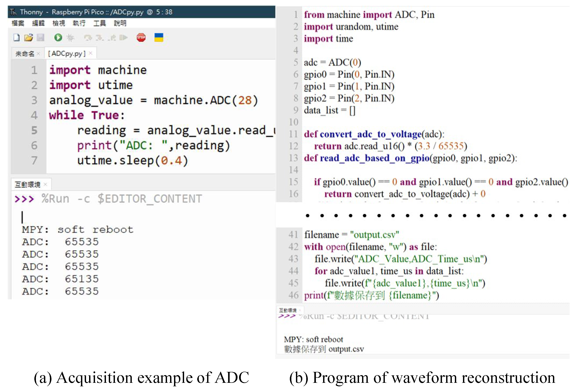Open the 編輯 Edit menu

[39, 23]
